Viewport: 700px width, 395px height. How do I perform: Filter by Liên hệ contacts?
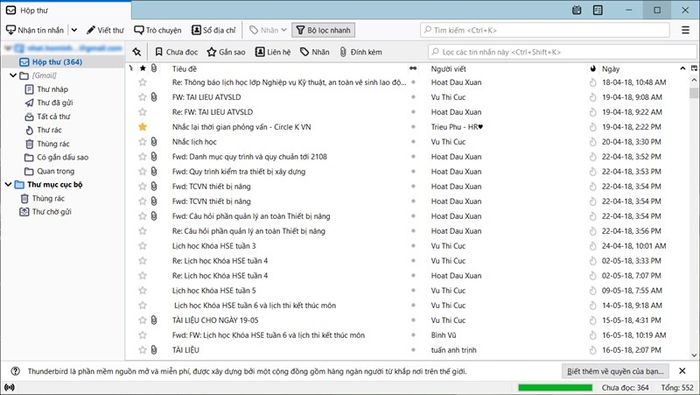tap(273, 52)
